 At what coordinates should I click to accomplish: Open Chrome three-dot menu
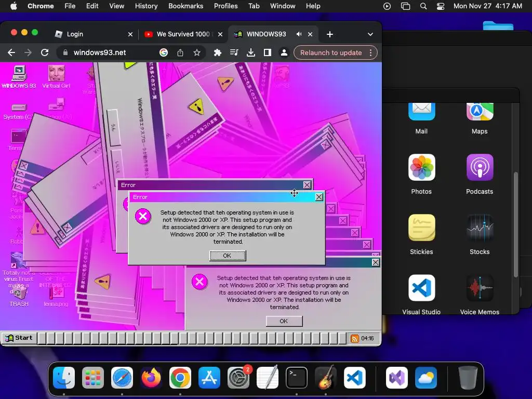click(x=371, y=52)
